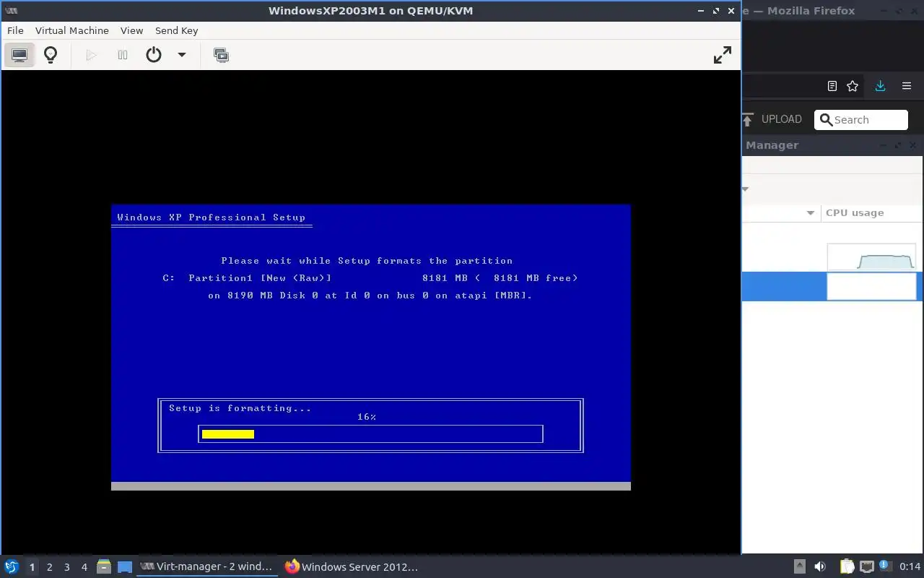Click the tray eject/removable media icon
The width and height of the screenshot is (924, 578).
799,566
